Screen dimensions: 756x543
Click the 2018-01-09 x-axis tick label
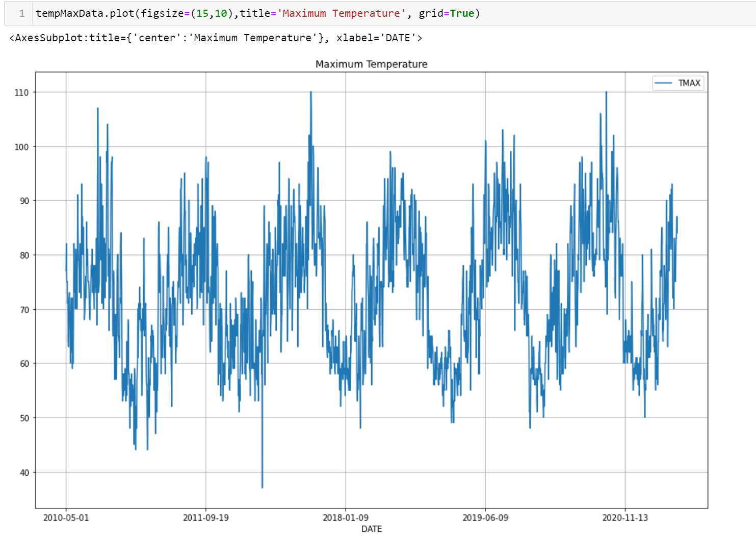coord(345,518)
